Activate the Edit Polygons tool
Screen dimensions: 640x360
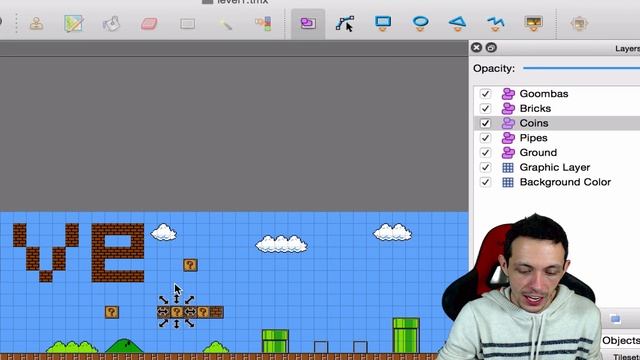point(345,24)
